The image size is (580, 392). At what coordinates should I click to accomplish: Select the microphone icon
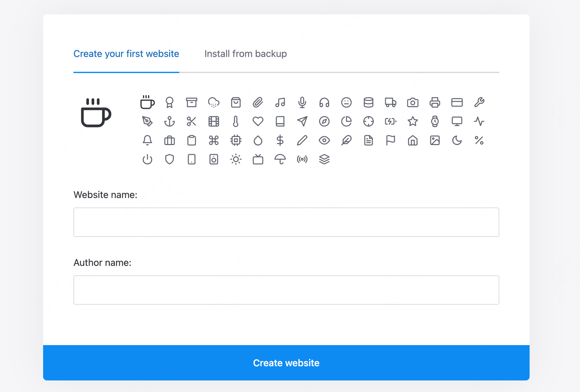pos(302,103)
